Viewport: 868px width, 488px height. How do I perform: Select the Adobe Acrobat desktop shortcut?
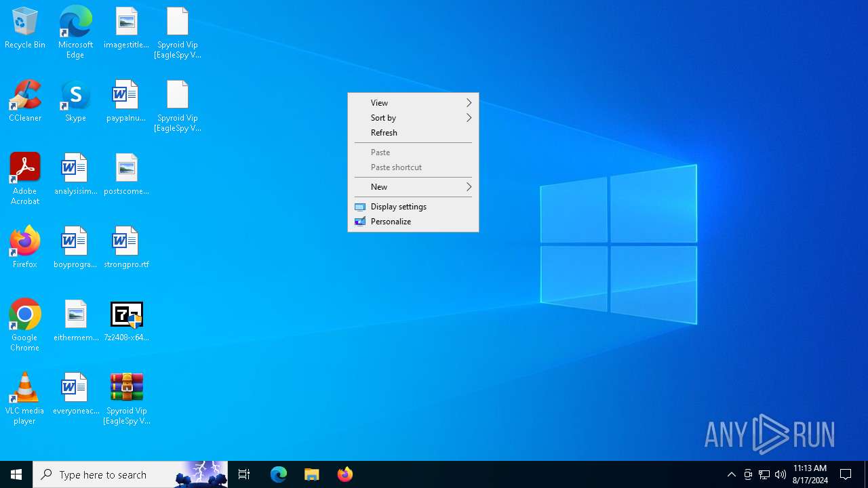(x=25, y=179)
